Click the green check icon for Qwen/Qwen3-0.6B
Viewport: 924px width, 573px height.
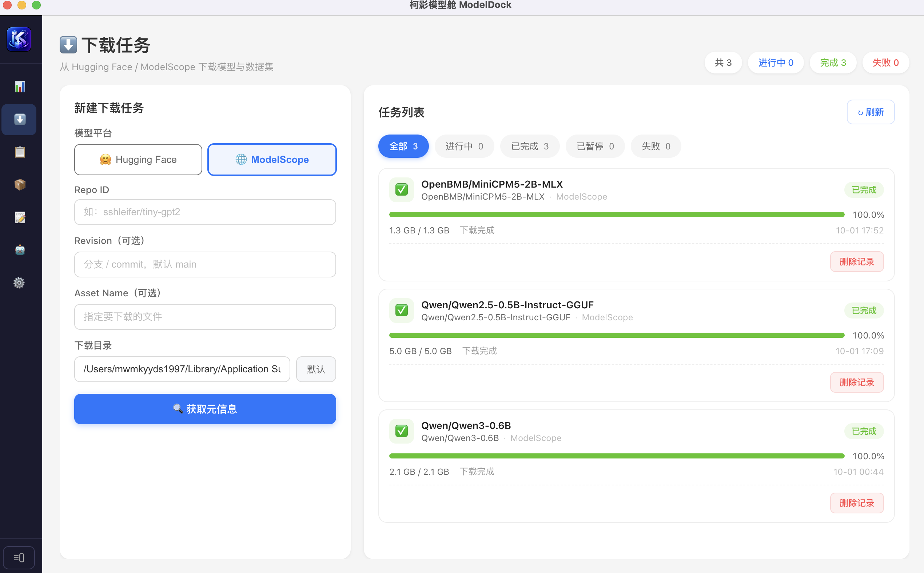tap(401, 431)
